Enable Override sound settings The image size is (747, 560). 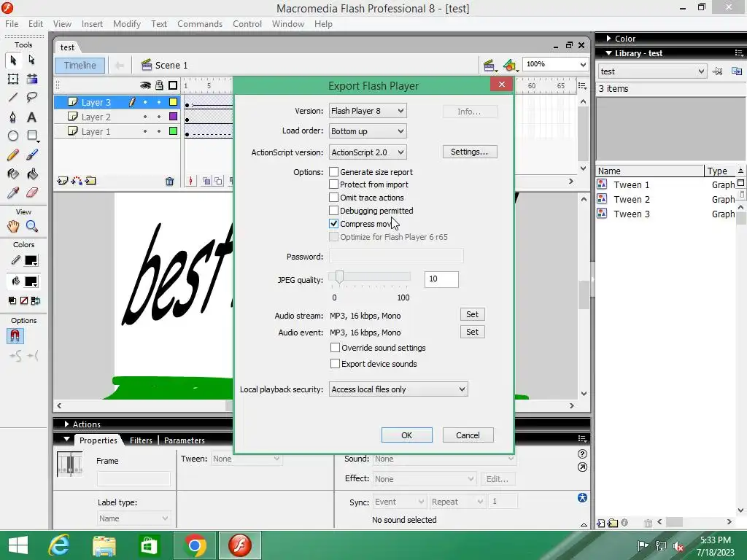(x=336, y=348)
